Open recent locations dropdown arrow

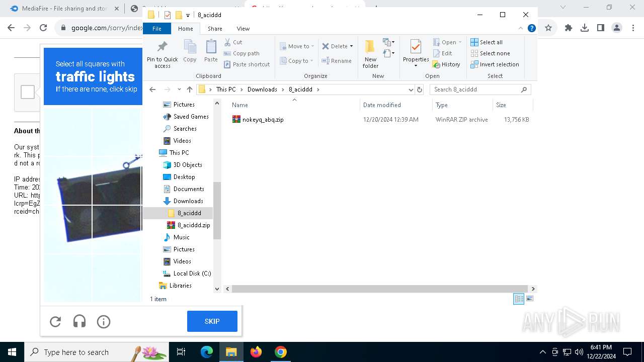[179, 89]
